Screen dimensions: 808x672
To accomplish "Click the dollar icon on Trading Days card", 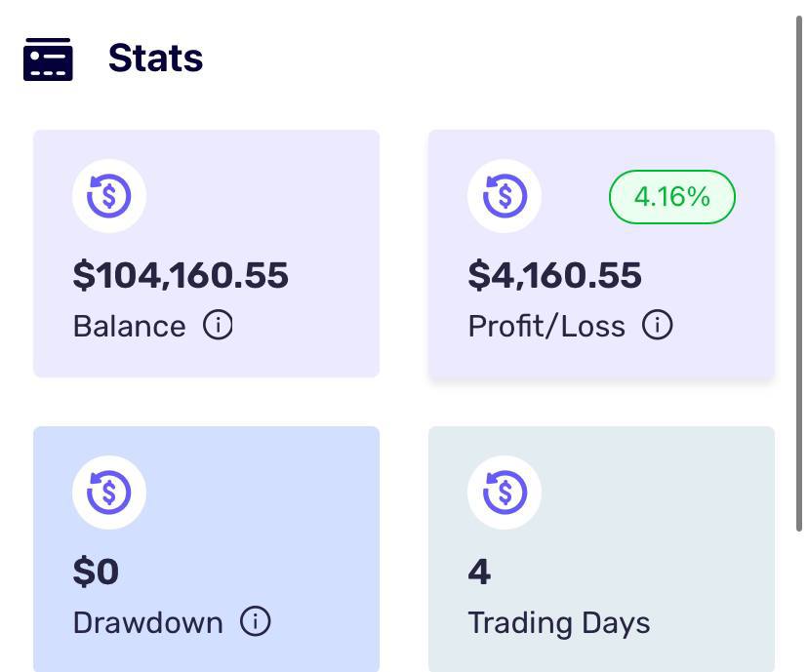I will 505,493.
